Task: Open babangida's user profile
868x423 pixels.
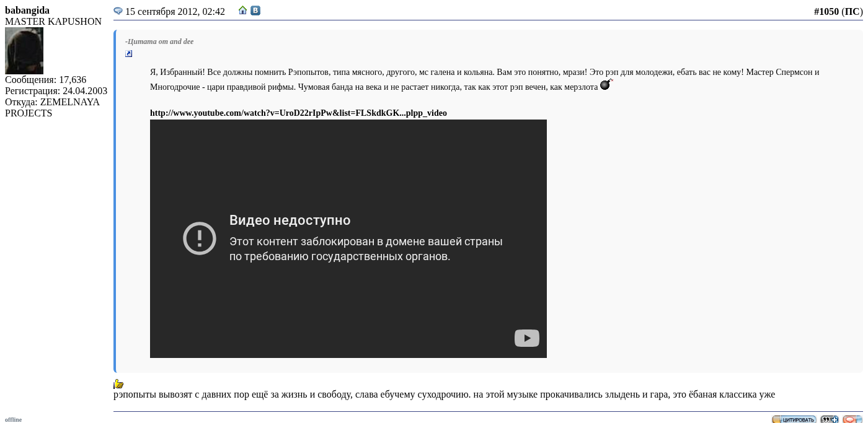Action: click(x=27, y=11)
